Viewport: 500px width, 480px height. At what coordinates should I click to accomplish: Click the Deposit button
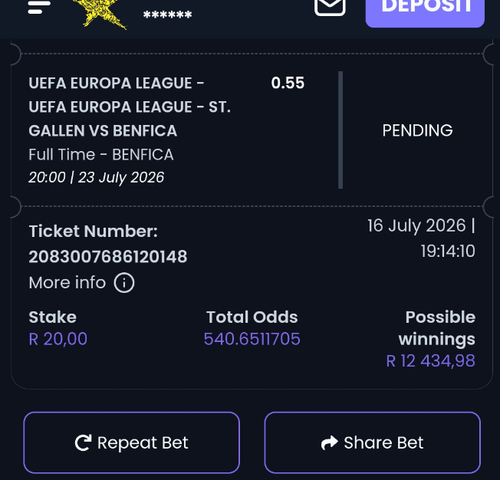(x=425, y=12)
